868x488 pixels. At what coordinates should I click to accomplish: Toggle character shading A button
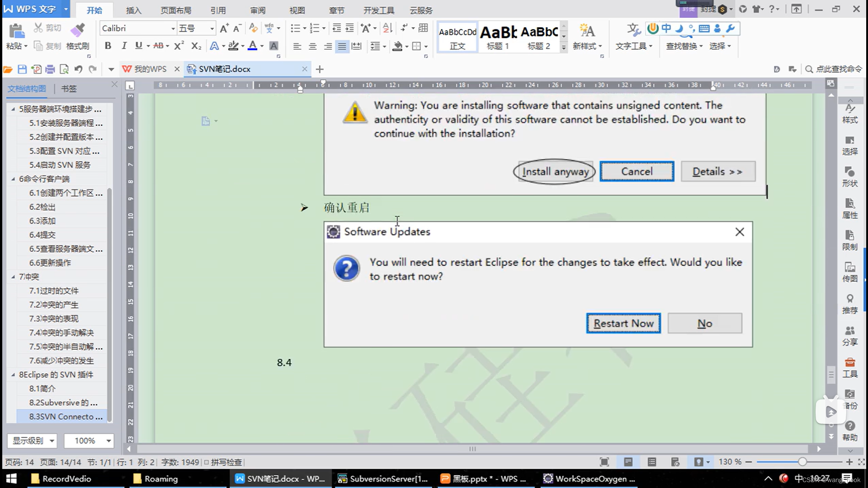click(x=274, y=46)
